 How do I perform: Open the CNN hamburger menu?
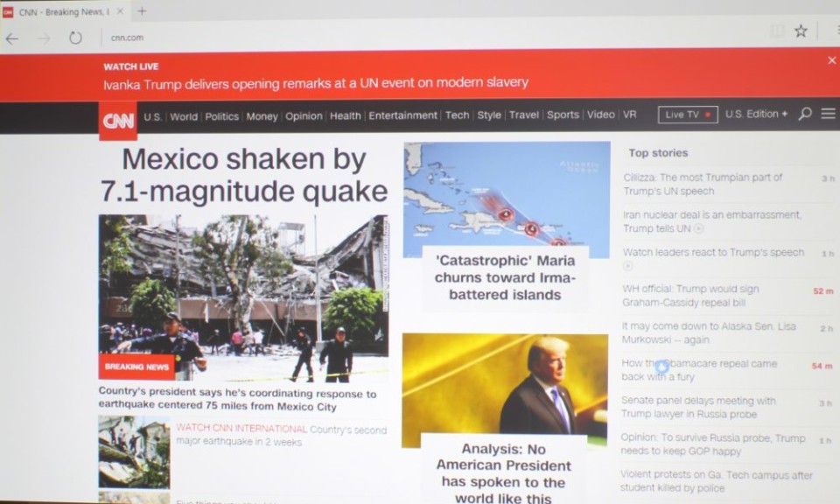click(x=829, y=114)
